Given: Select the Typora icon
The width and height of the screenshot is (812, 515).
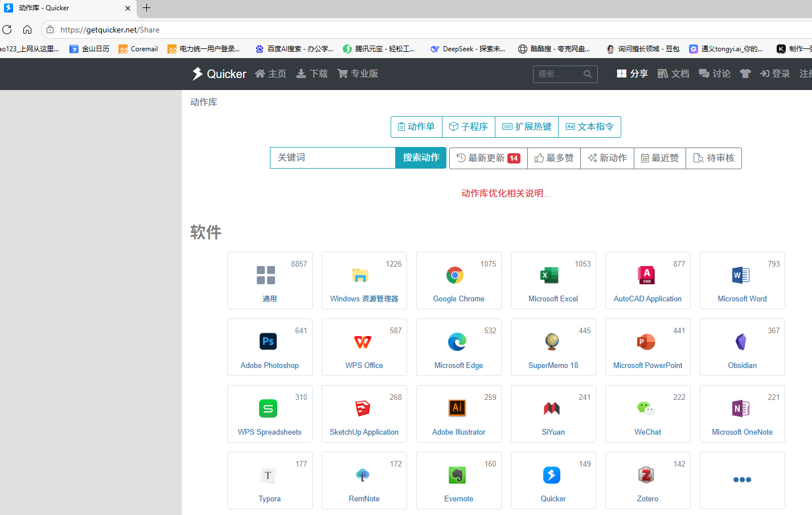Looking at the screenshot, I should [x=268, y=475].
